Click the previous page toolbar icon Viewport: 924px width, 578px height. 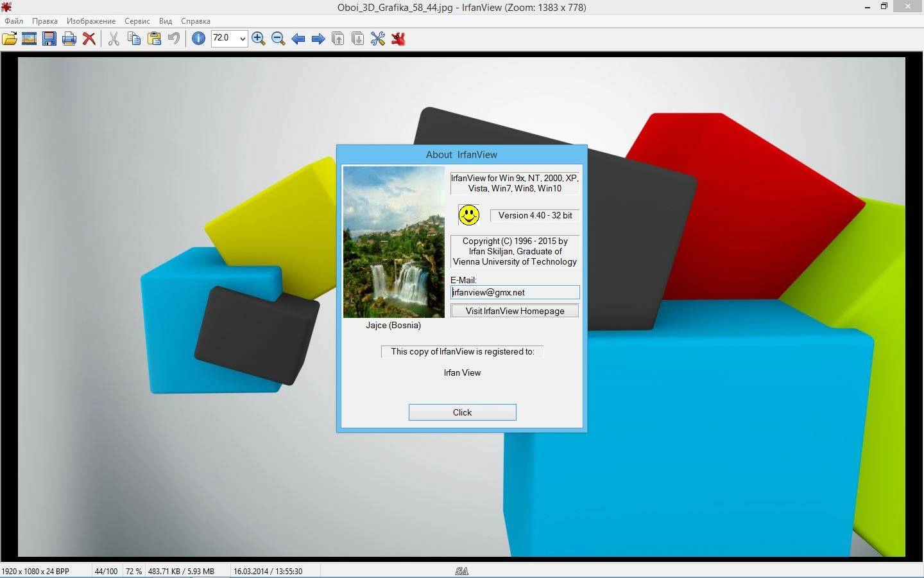[x=338, y=39]
